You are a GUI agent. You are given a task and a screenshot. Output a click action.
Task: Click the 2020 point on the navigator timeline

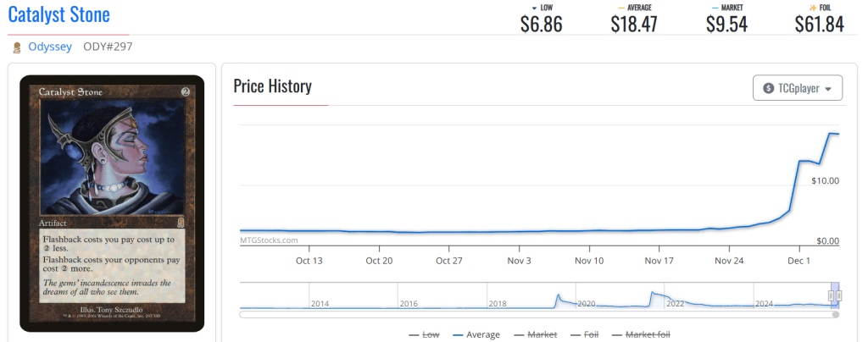pos(587,302)
